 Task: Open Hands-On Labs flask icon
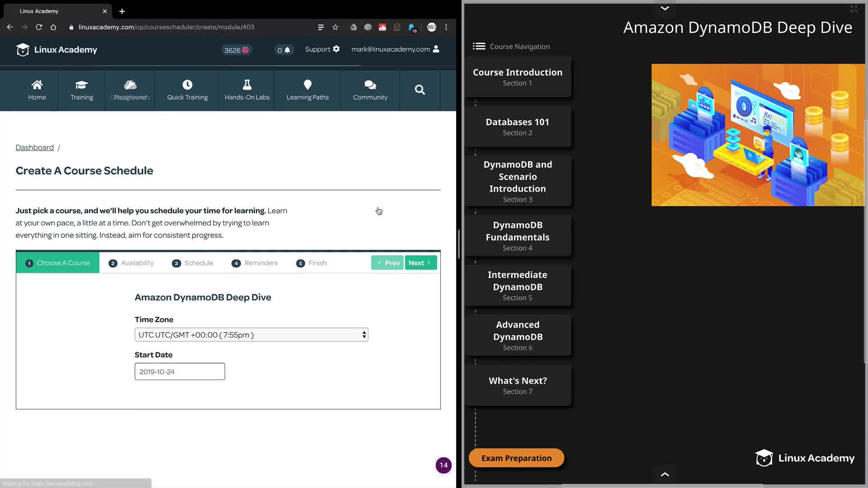247,85
